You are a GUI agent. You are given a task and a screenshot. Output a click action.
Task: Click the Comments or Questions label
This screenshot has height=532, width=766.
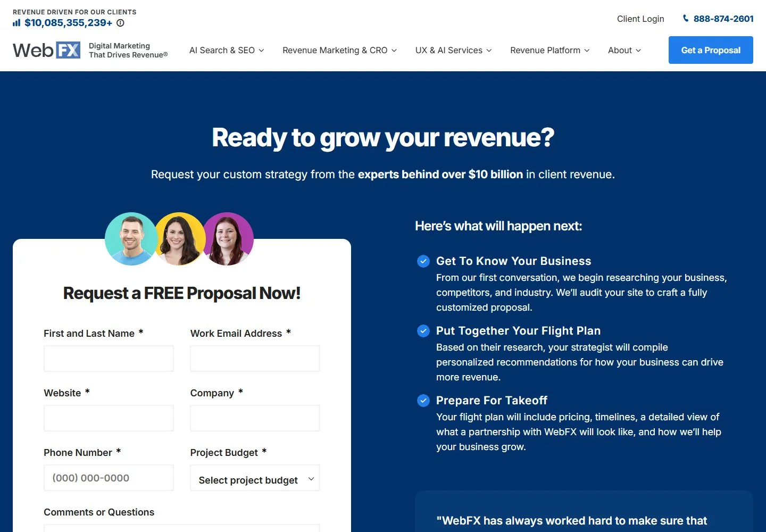[99, 512]
